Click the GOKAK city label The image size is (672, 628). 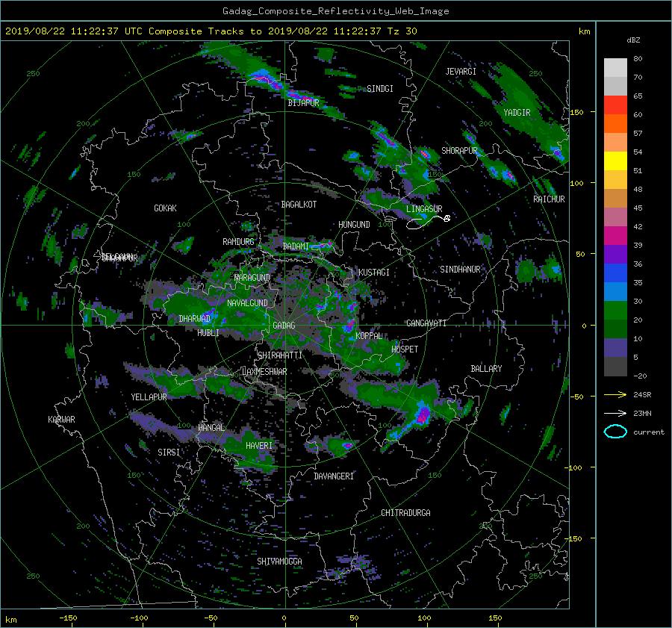[x=166, y=208]
